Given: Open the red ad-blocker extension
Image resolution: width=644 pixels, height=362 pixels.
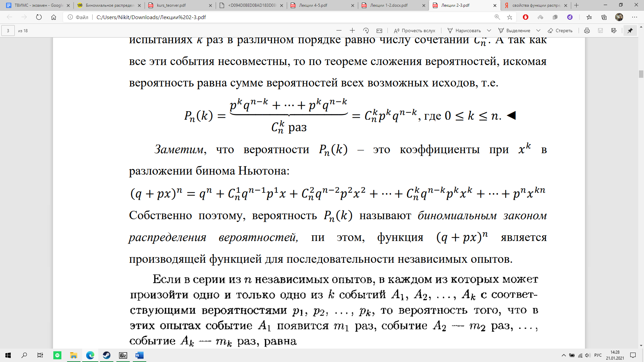Looking at the screenshot, I should pos(526,17).
